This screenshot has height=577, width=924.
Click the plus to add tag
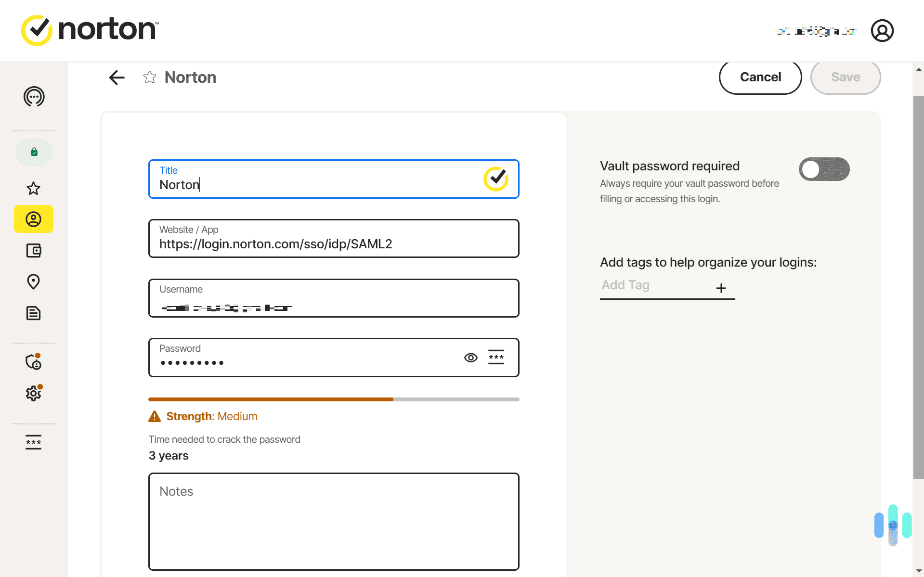721,288
